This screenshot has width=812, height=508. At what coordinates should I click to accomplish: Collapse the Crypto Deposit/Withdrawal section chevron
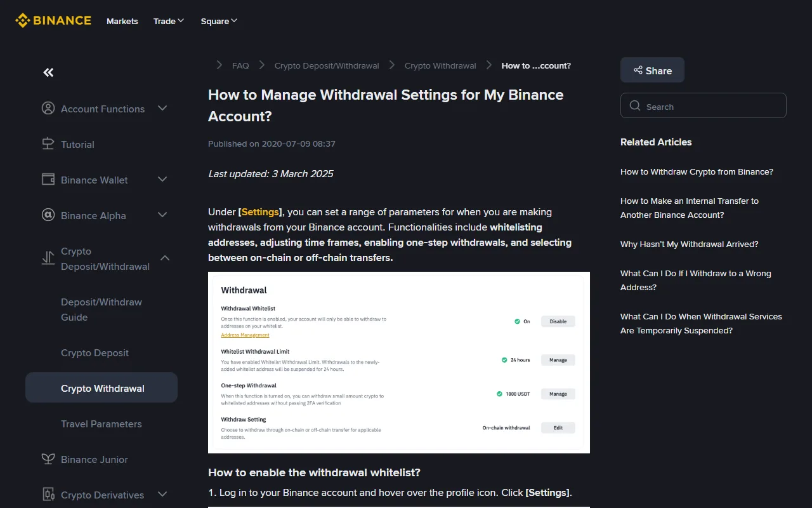click(x=165, y=258)
